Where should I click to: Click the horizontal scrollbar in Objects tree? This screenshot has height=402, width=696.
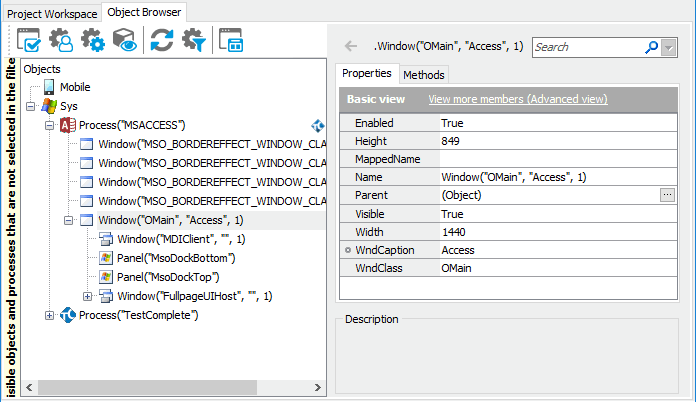[x=170, y=386]
